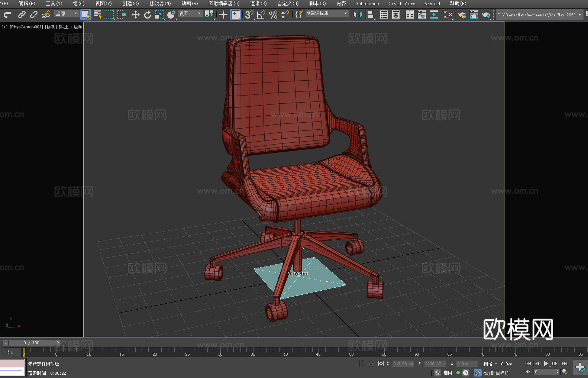This screenshot has width=588, height=378.
Task: Click the time slider 0 / 100 handle
Action: tap(32, 343)
